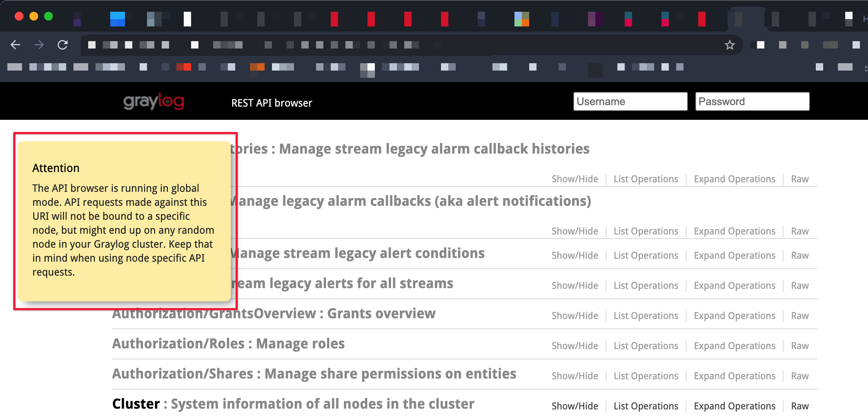
Task: Expand Operations for Cluster section
Action: pyautogui.click(x=734, y=406)
